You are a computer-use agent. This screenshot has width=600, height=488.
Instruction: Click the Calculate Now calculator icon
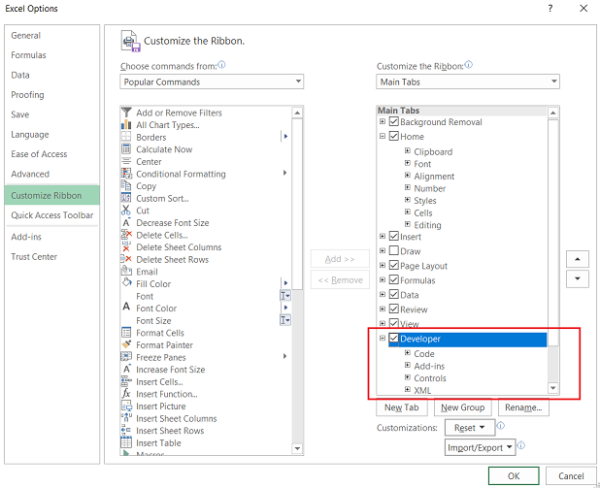click(126, 149)
